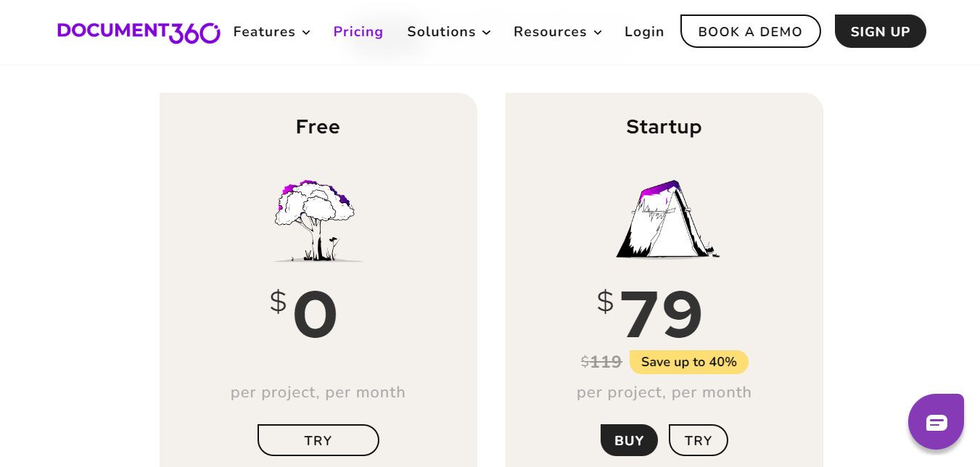Try the Free plan
The height and width of the screenshot is (467, 980).
(318, 440)
